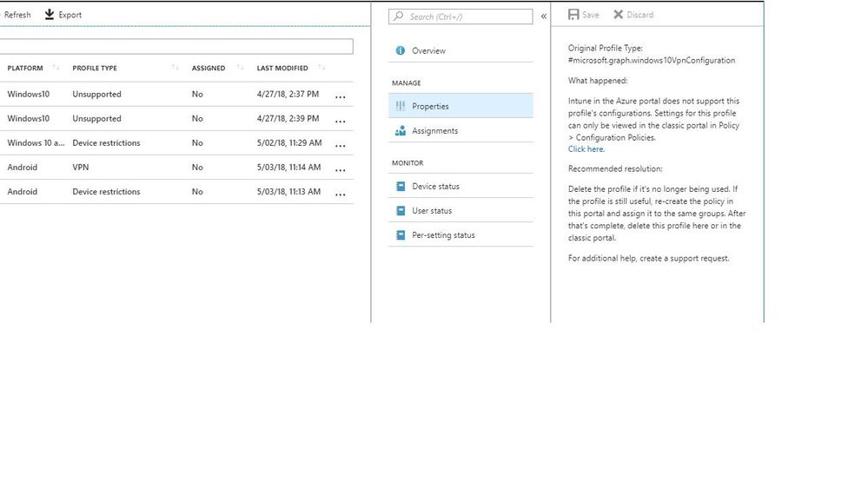
Task: Click the Overview info icon
Action: tap(400, 51)
